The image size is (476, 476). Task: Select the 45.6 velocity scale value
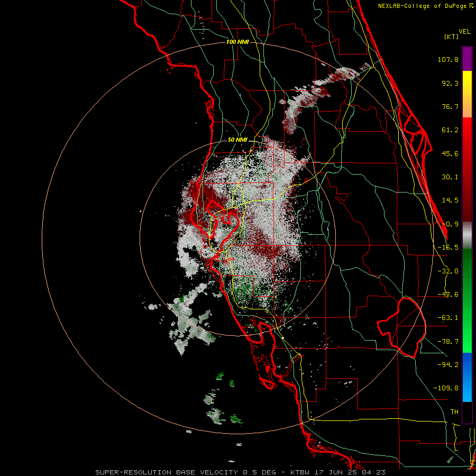[450, 153]
